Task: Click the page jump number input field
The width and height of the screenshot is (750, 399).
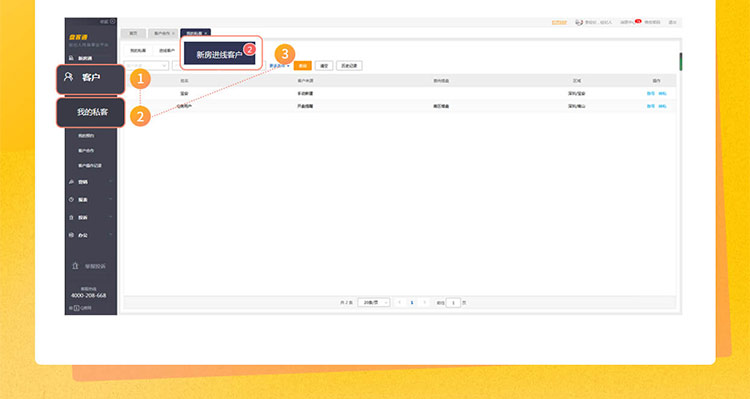Action: click(453, 302)
